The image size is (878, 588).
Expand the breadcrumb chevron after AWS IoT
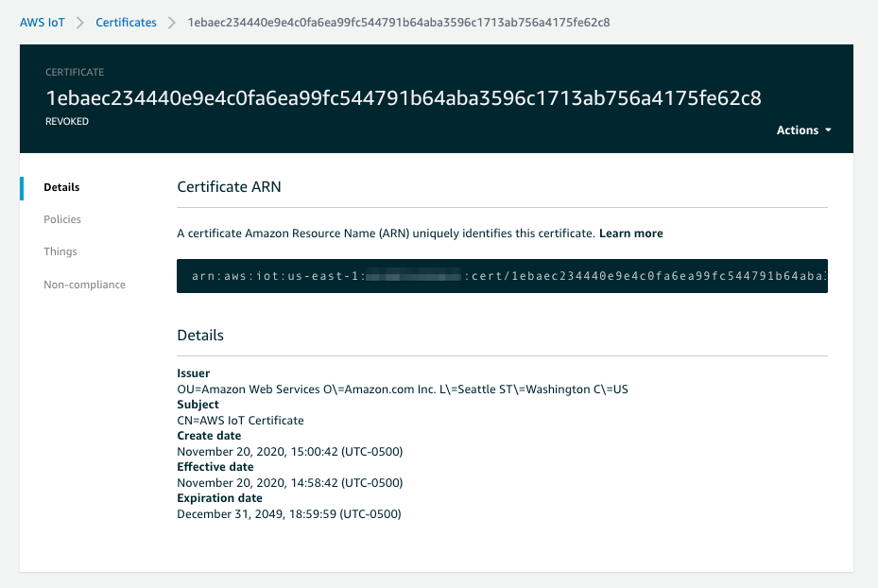[x=80, y=22]
